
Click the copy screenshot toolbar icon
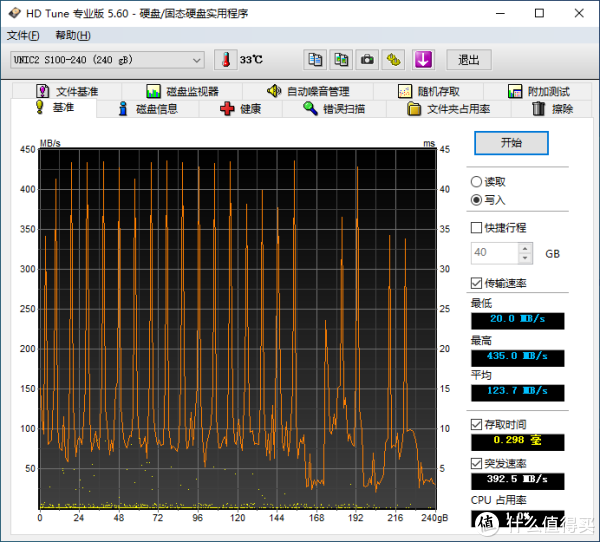click(341, 60)
